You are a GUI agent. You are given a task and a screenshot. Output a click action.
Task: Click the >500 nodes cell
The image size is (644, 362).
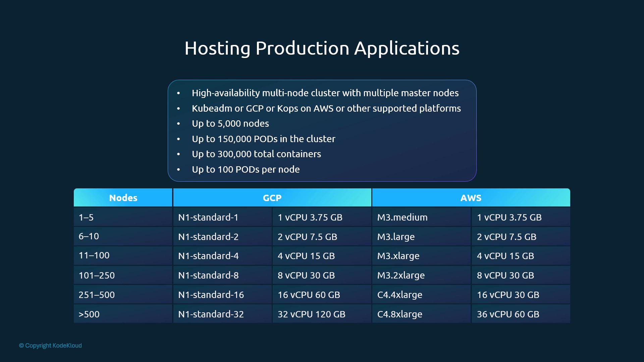[123, 314]
